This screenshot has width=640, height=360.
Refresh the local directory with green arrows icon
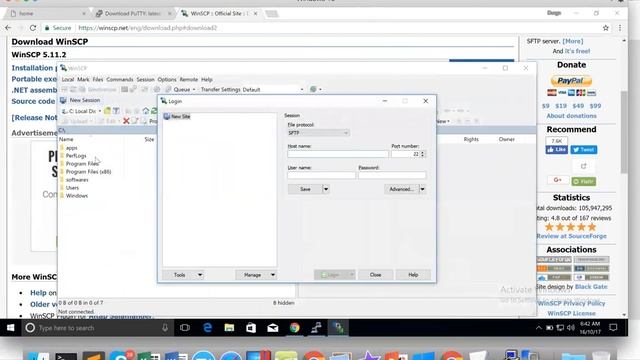pyautogui.click(x=154, y=111)
